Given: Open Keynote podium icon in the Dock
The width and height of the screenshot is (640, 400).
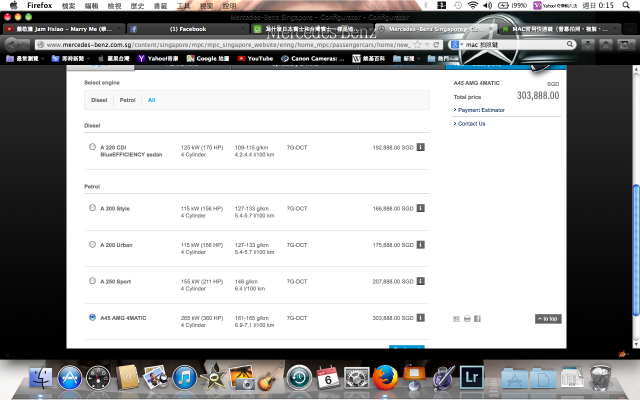Looking at the screenshot, I should point(414,377).
